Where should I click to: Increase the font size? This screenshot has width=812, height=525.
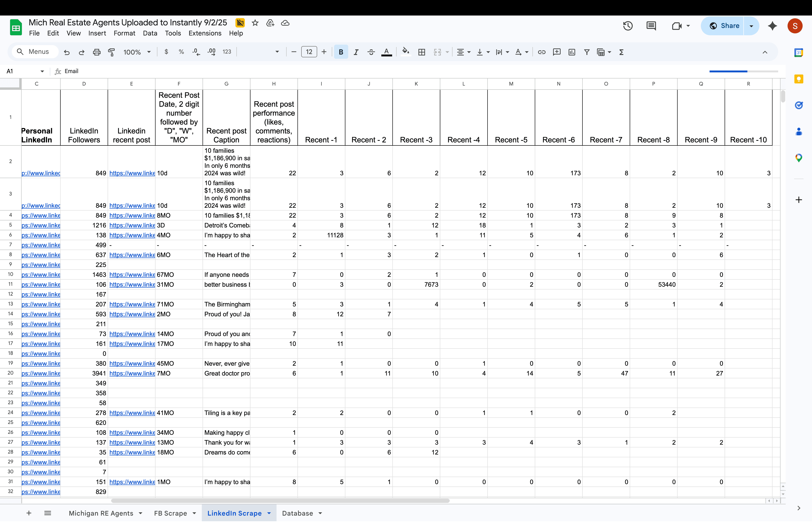coord(324,52)
